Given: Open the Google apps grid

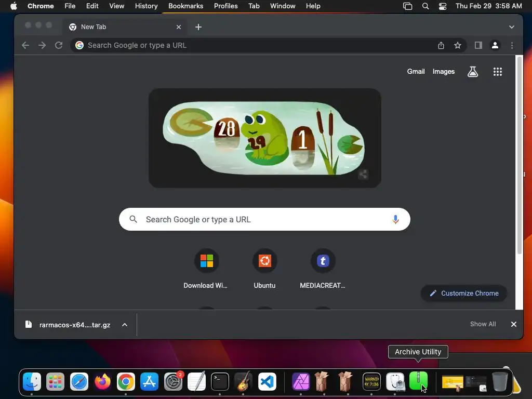Looking at the screenshot, I should pos(497,72).
